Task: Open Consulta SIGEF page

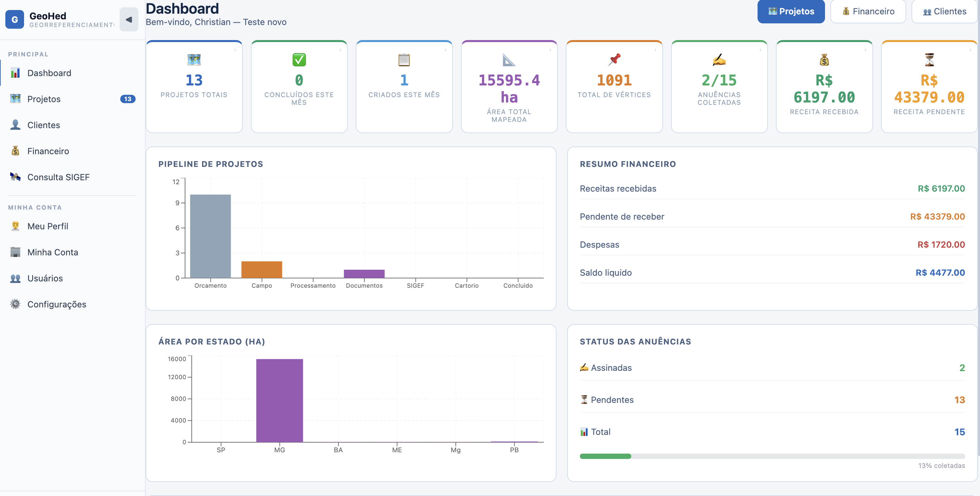Action: 72,177
